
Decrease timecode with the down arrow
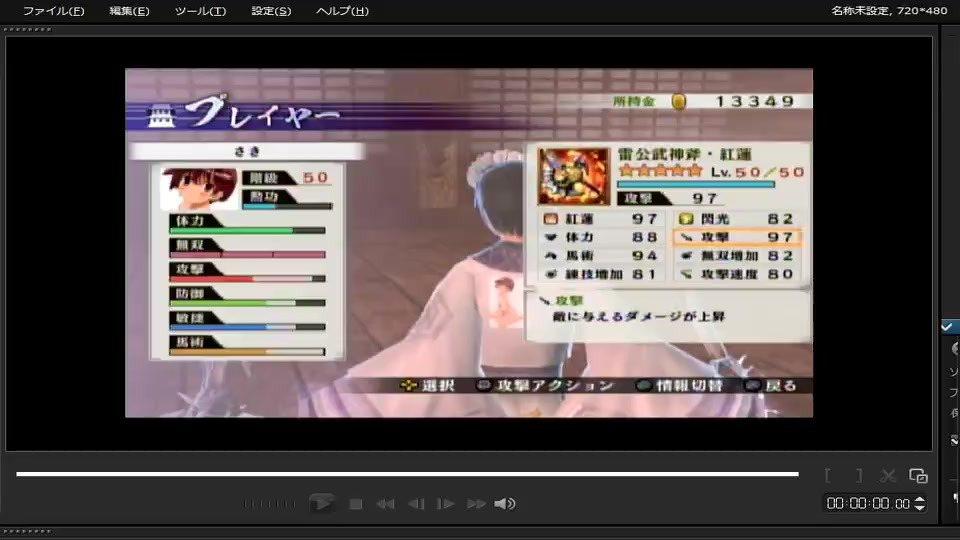[920, 508]
